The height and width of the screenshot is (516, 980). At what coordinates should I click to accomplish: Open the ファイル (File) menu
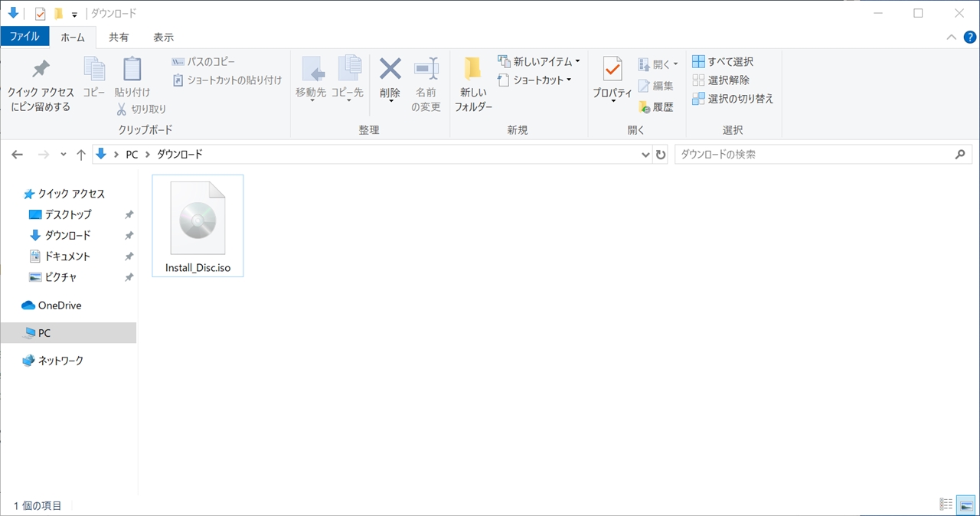[x=25, y=36]
